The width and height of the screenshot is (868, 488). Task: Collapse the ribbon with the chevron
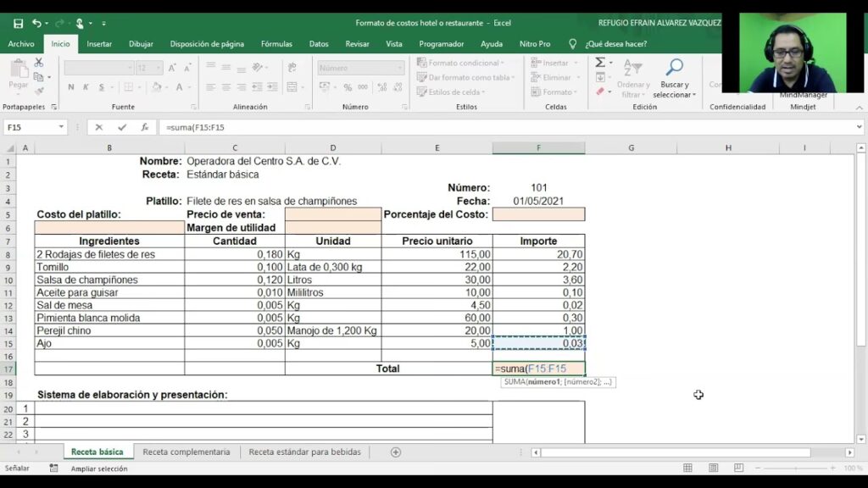[x=859, y=107]
